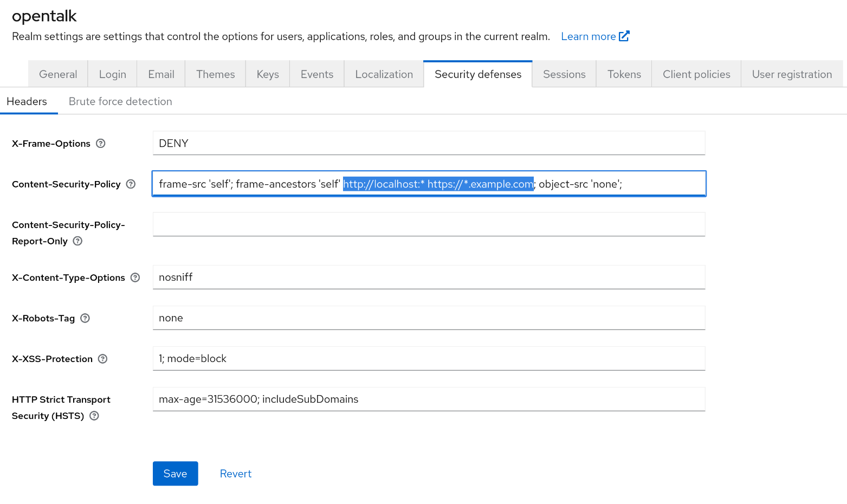Open the User registration tab
The height and width of the screenshot is (504, 847).
tap(792, 74)
